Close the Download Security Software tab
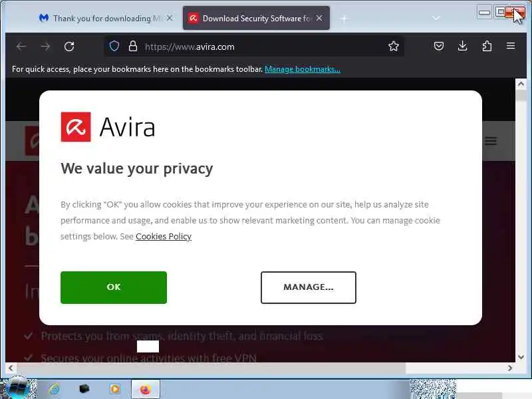 click(x=319, y=19)
